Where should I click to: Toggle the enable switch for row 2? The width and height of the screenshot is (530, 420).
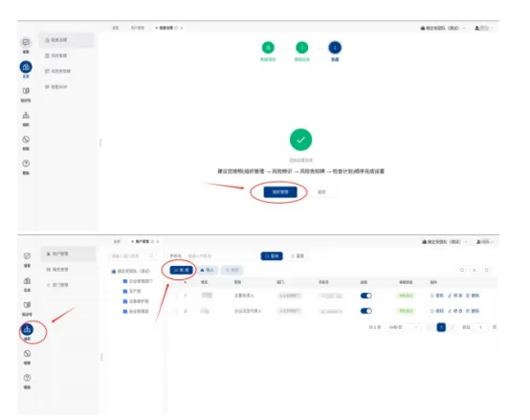(x=366, y=311)
